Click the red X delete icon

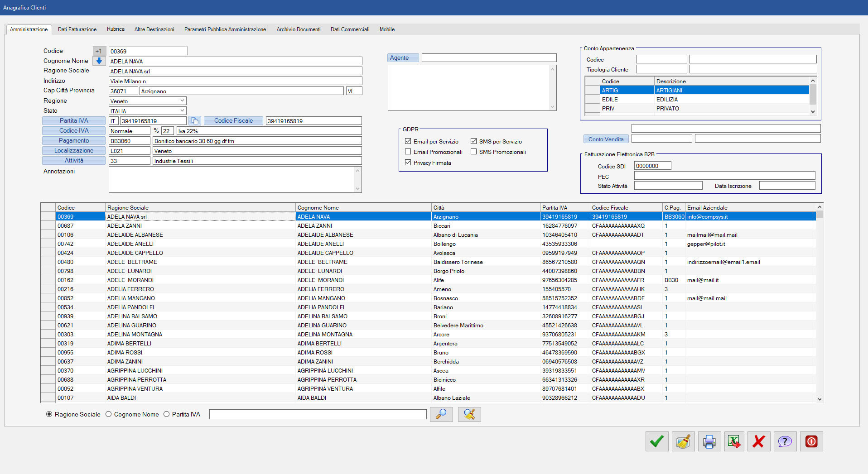pos(759,441)
